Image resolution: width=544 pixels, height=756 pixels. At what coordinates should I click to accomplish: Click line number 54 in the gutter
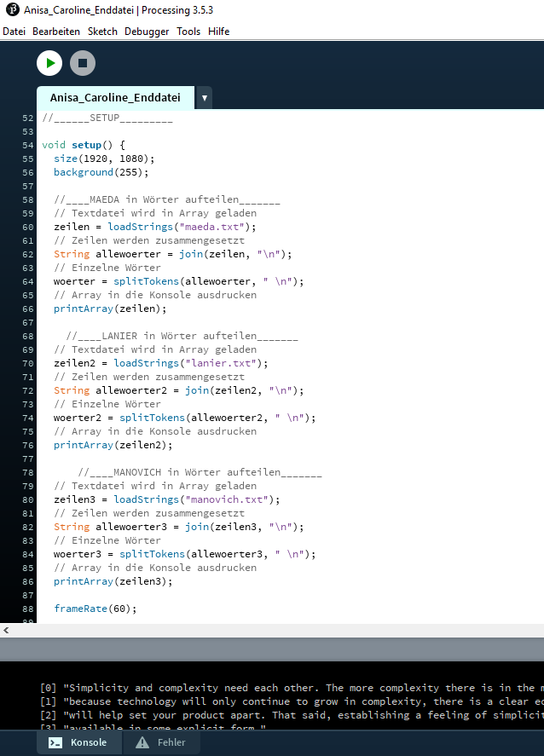(28, 145)
